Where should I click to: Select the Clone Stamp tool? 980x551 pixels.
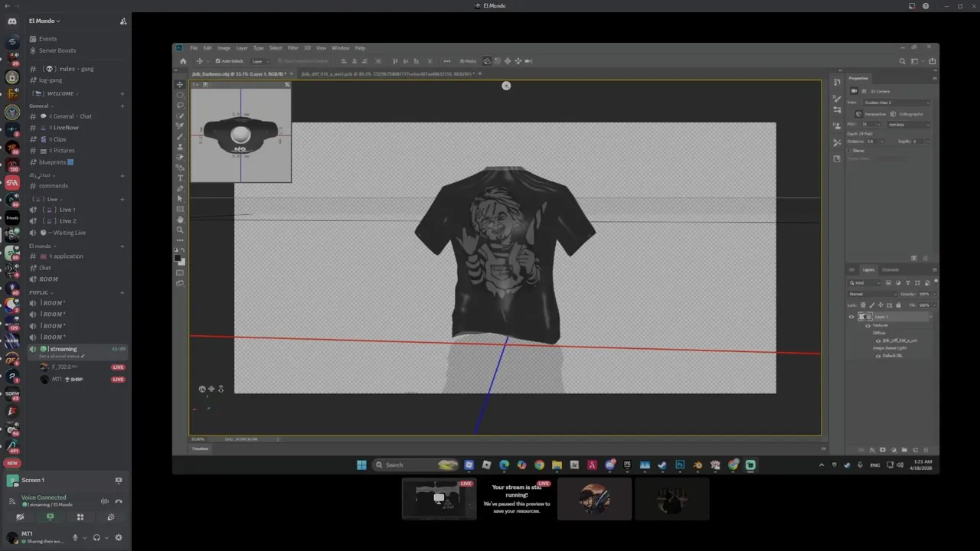click(181, 147)
